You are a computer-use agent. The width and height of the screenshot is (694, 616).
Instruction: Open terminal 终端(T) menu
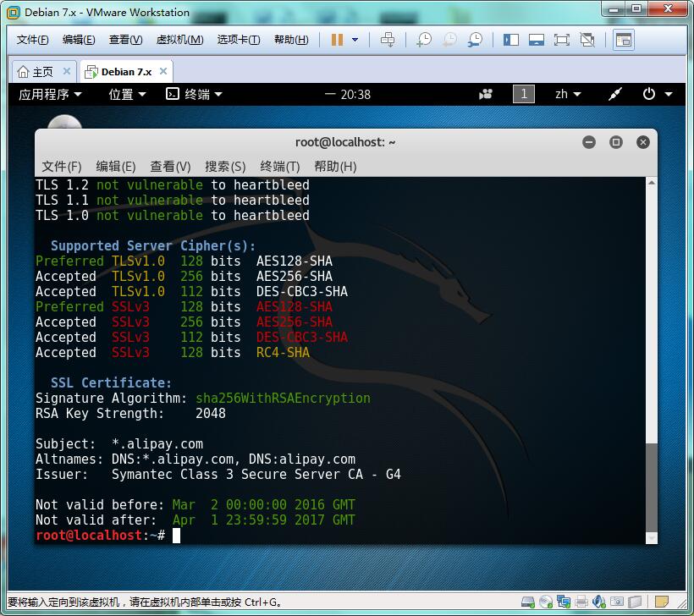click(x=280, y=167)
